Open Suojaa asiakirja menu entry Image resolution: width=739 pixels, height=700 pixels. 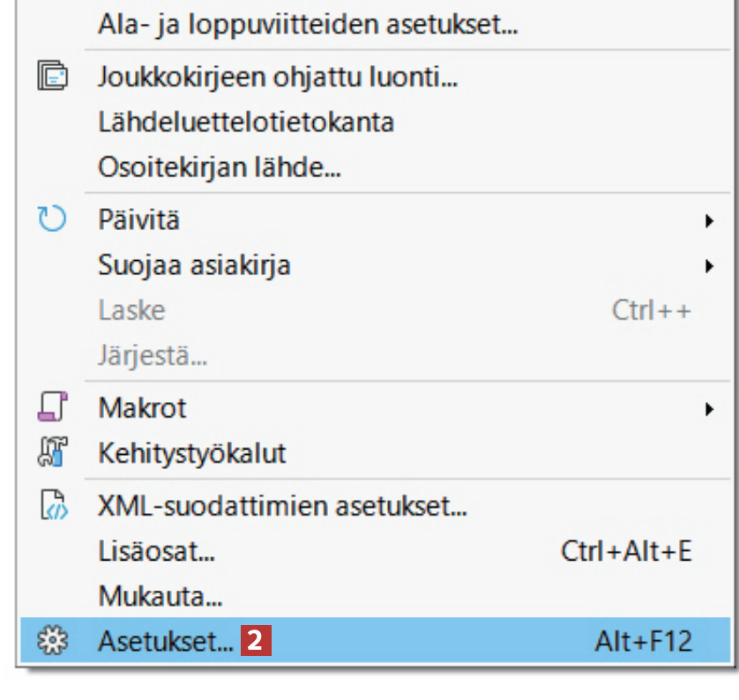click(194, 264)
